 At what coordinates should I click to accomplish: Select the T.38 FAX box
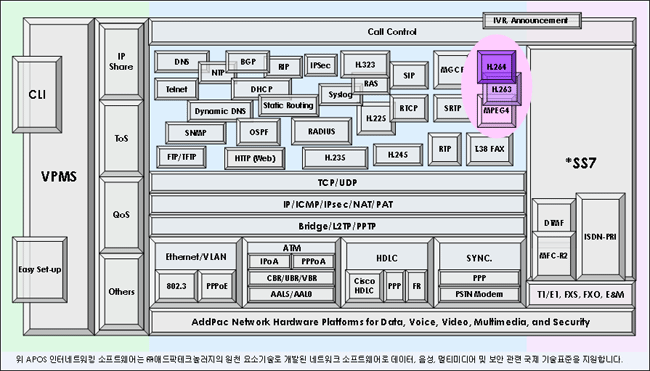[x=490, y=149]
